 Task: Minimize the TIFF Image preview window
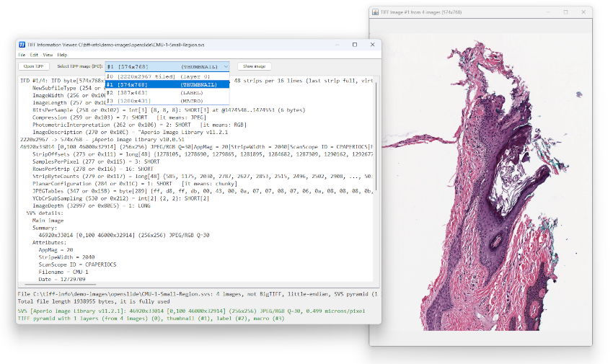pyautogui.click(x=547, y=12)
